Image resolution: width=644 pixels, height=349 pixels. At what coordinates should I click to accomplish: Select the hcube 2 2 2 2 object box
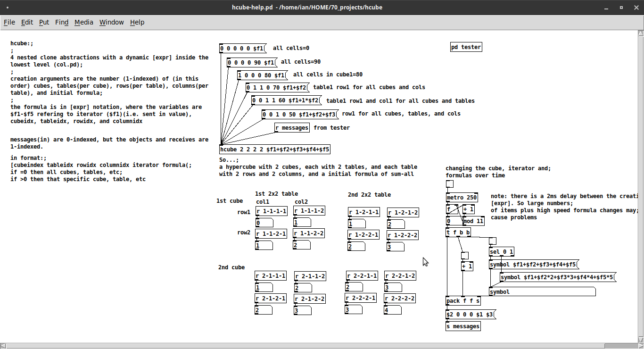[x=275, y=150]
